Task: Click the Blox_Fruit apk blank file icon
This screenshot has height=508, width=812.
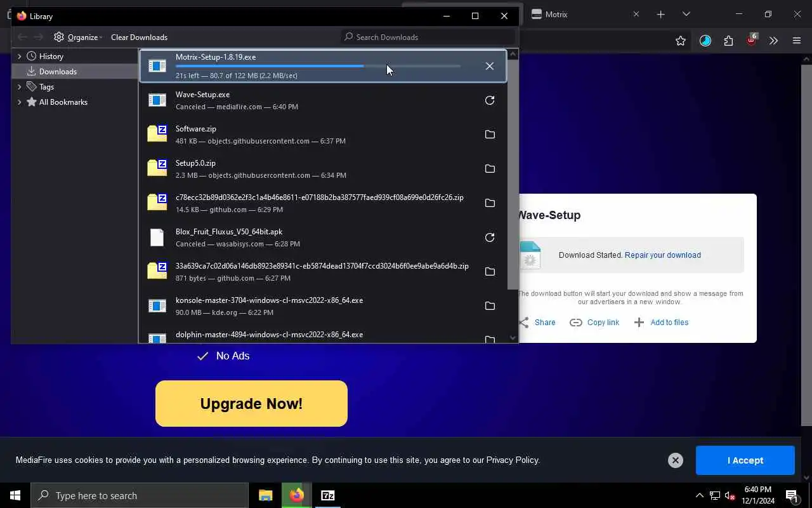Action: click(157, 237)
